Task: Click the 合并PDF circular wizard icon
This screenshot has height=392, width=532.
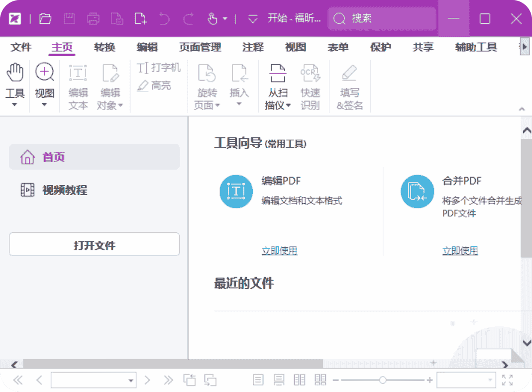Action: [417, 192]
